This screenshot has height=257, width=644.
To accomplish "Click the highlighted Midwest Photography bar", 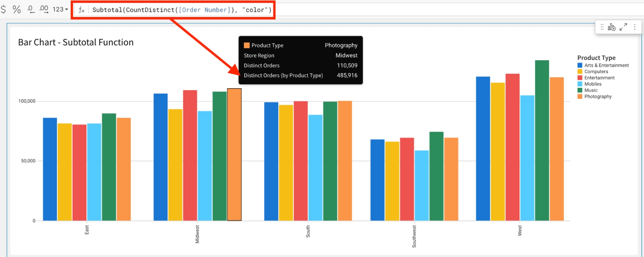I will pyautogui.click(x=234, y=154).
